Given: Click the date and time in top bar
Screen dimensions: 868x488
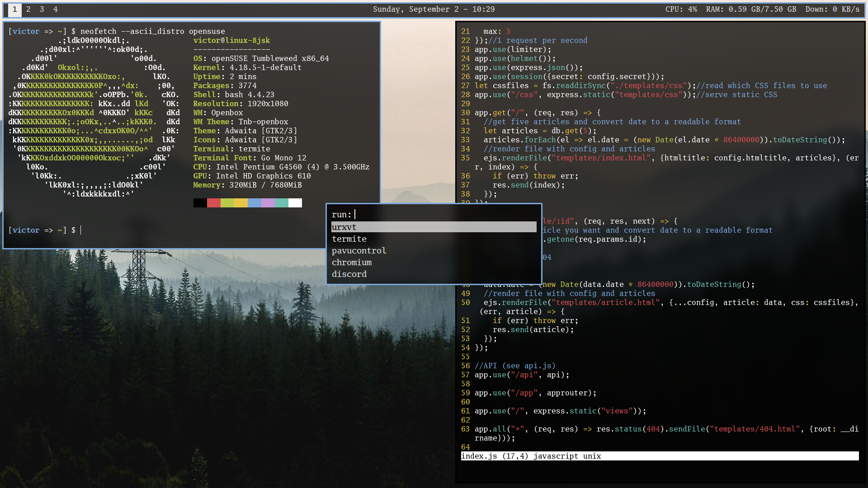Looking at the screenshot, I should (434, 9).
